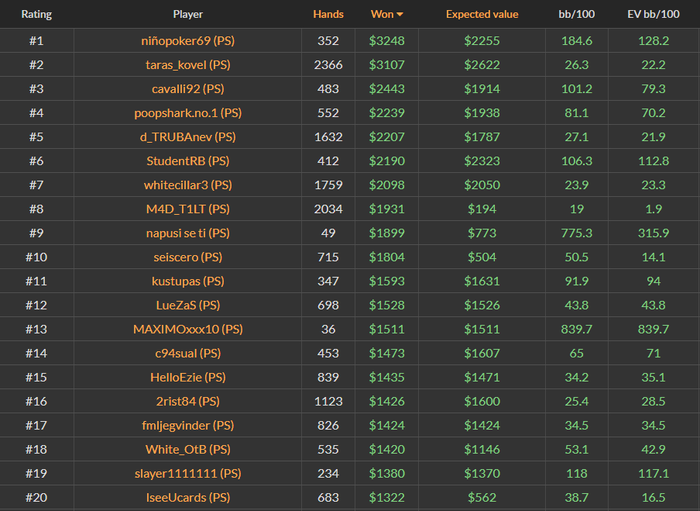Open HelloEzie player profile

point(188,377)
